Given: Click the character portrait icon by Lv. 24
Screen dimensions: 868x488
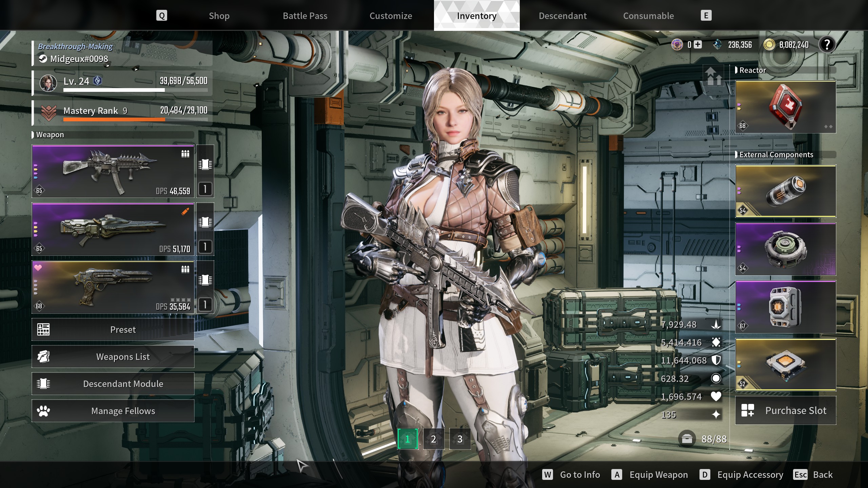Looking at the screenshot, I should pos(48,83).
